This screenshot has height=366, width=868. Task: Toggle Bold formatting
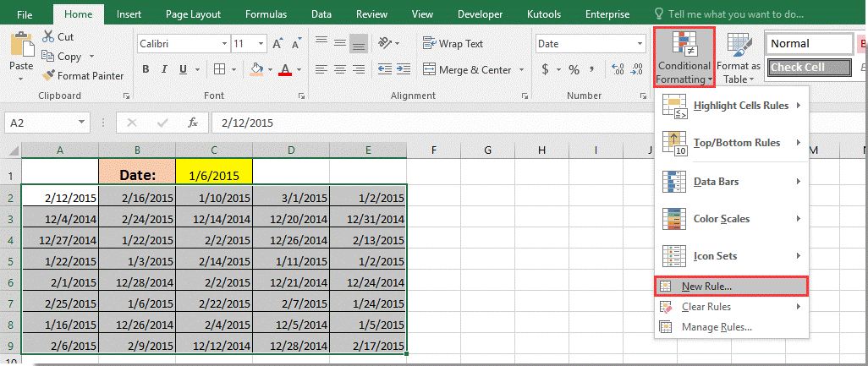click(146, 69)
